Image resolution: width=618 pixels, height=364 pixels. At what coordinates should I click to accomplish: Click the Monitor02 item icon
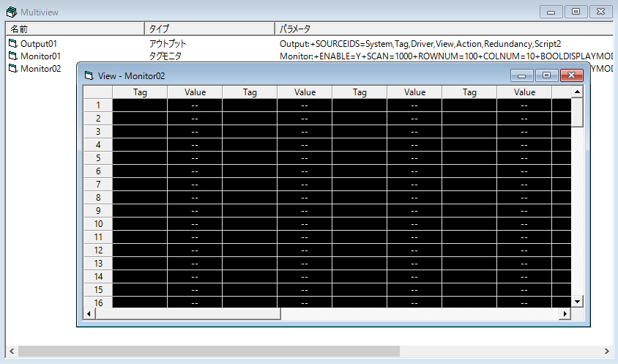click(12, 69)
